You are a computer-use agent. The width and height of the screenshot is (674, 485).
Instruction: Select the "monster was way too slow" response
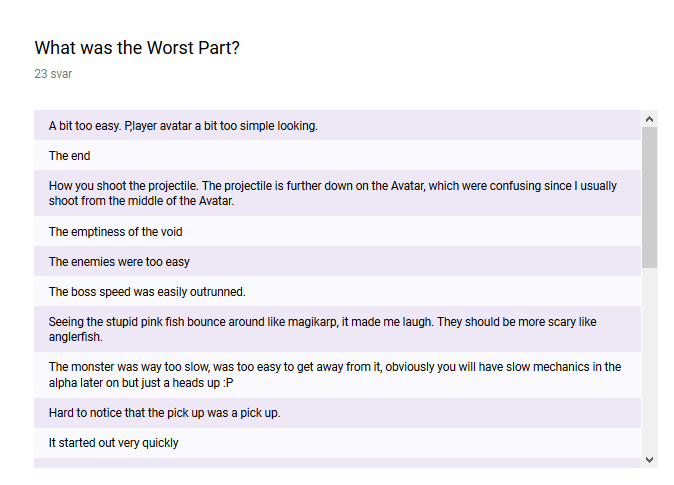[334, 375]
